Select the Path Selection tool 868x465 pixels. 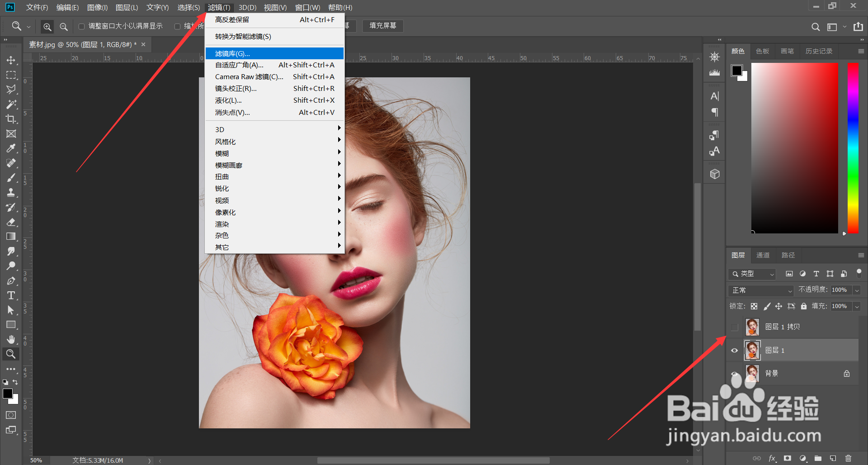[11, 310]
